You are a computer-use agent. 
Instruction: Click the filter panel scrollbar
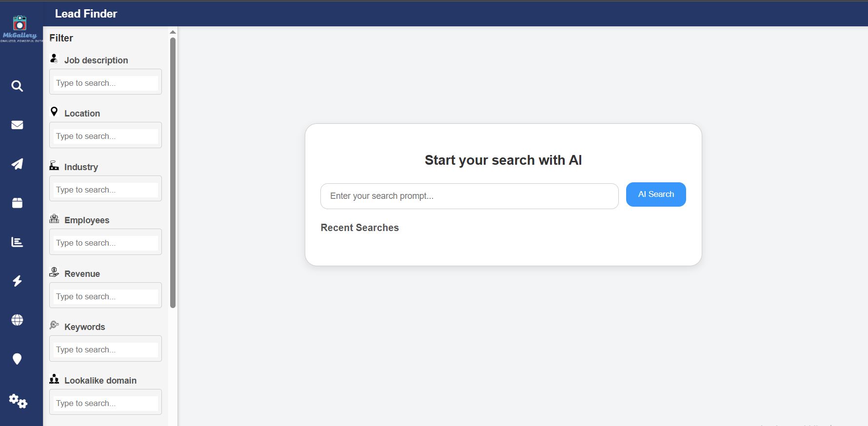point(173,171)
